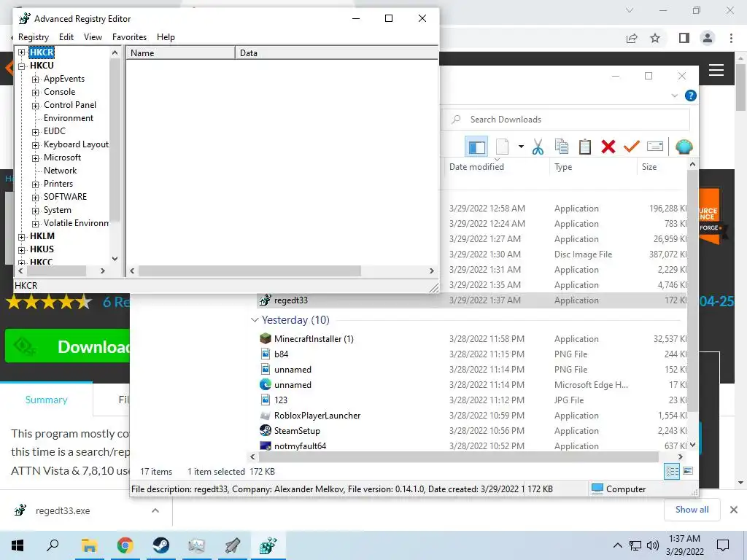The width and height of the screenshot is (747, 560).
Task: Click the Copy icon in the Downloads toolbar
Action: pos(562,147)
